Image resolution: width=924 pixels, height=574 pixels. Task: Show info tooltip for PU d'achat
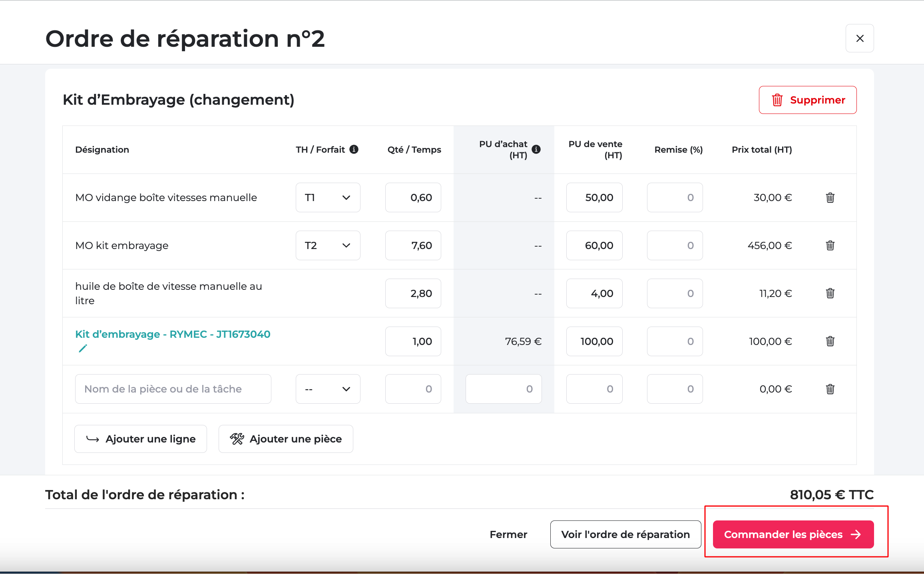(536, 149)
